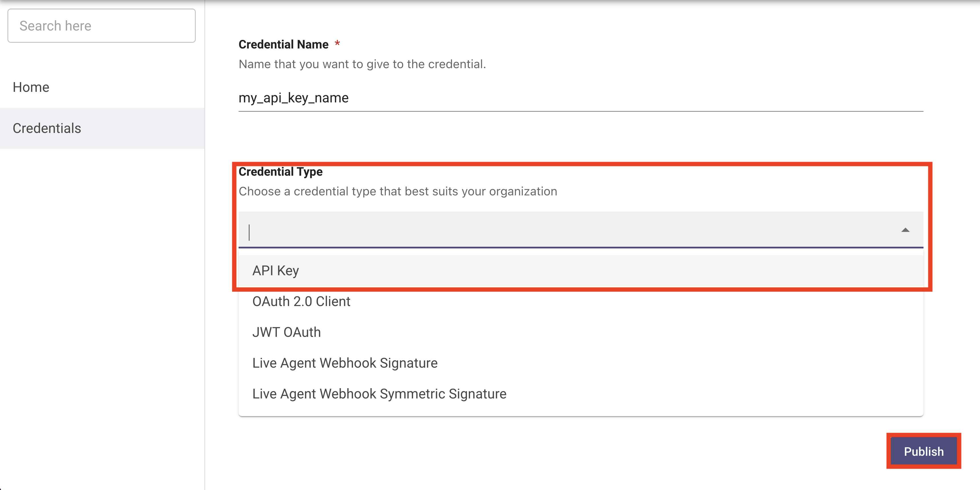Pick JWT OAuth from the list
This screenshot has width=980, height=490.
[287, 332]
